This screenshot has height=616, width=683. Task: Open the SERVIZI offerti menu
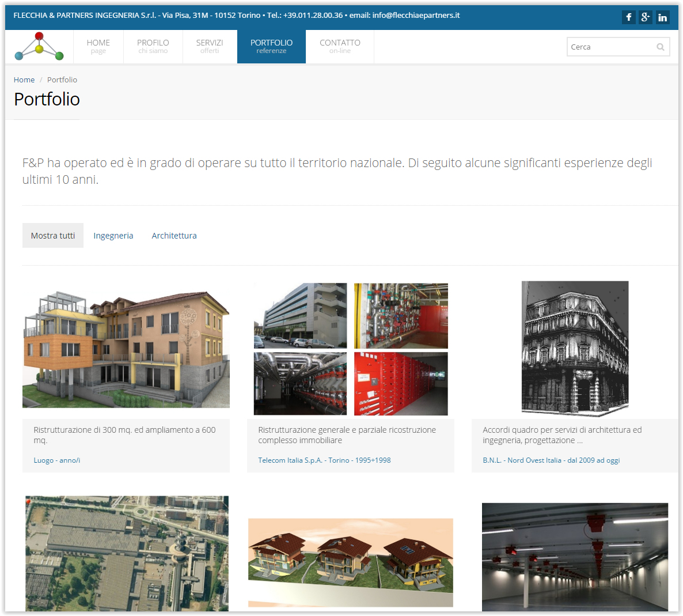pyautogui.click(x=210, y=46)
